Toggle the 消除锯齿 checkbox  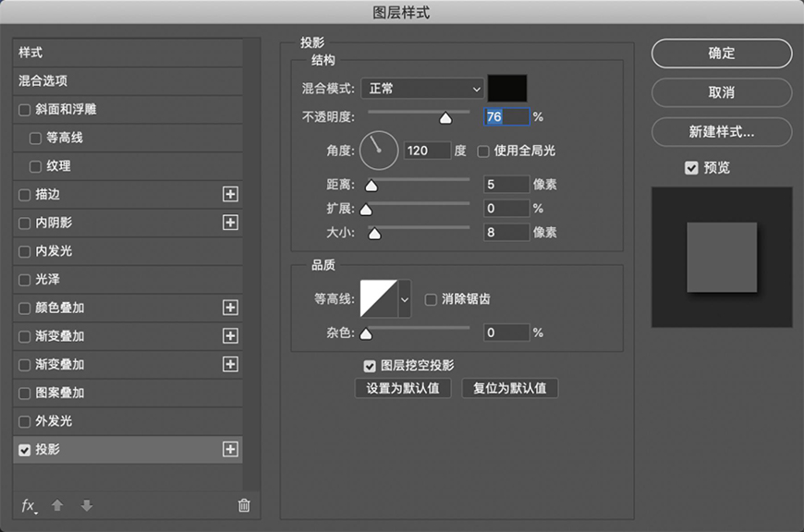coord(431,299)
